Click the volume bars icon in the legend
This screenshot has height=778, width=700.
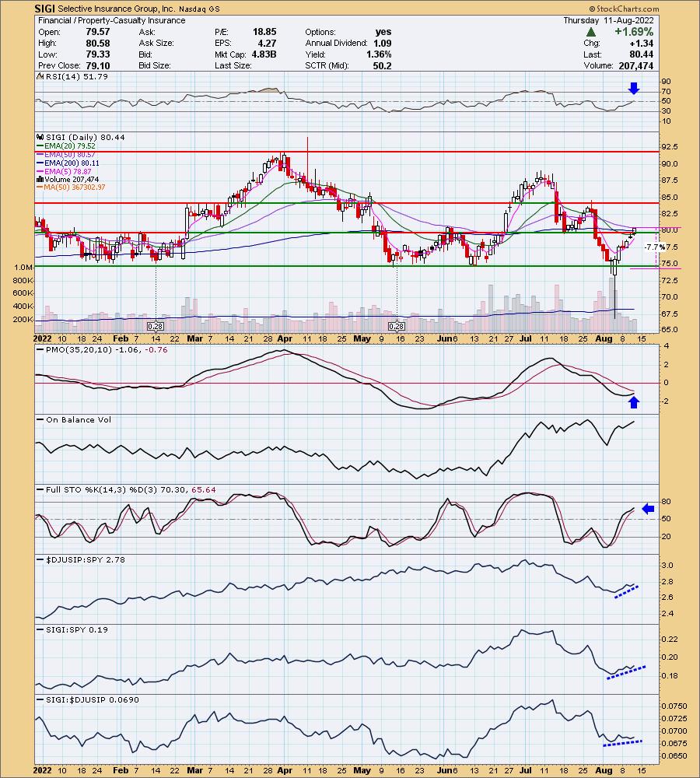pos(40,179)
